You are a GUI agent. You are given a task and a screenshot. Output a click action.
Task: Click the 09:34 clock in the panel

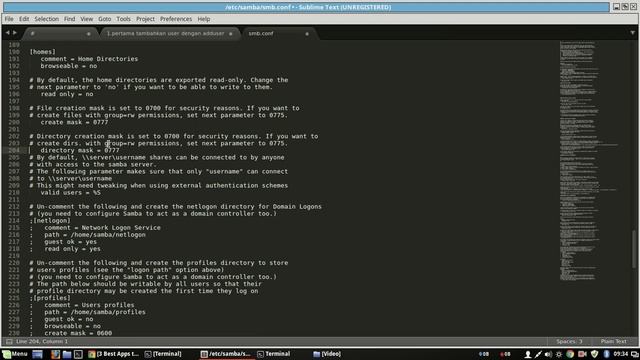(x=620, y=354)
